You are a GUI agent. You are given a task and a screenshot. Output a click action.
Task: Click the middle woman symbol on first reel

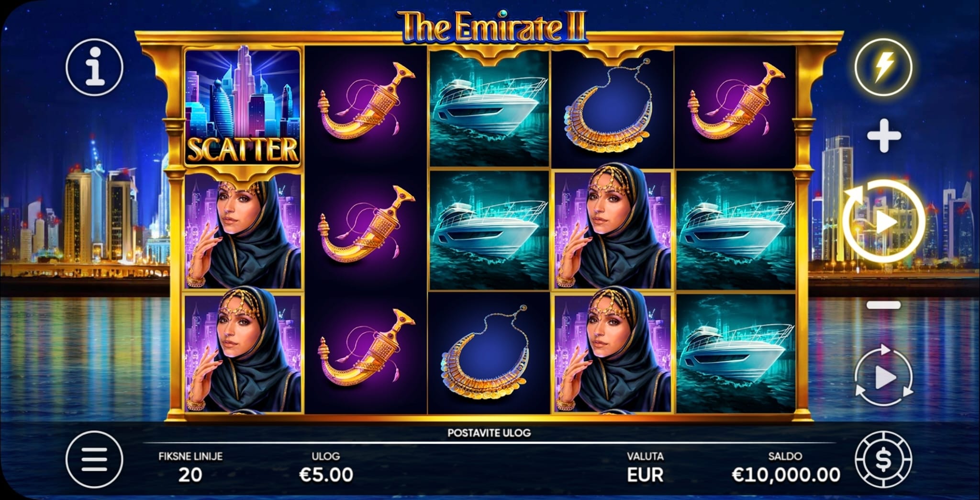click(x=243, y=231)
